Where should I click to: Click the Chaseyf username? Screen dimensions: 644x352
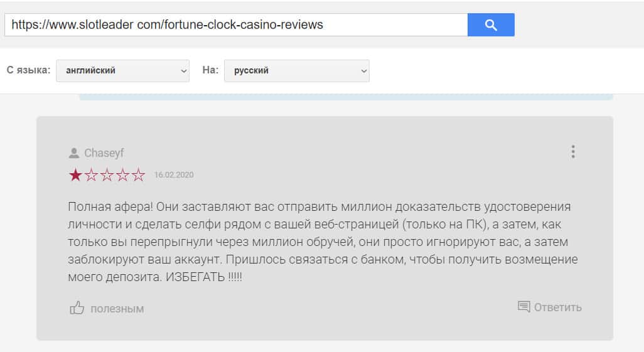(x=104, y=153)
